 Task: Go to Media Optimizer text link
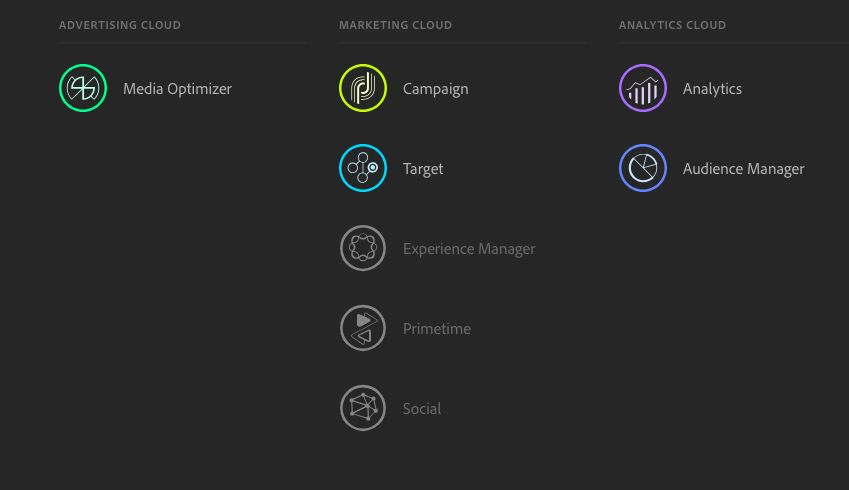tap(177, 89)
